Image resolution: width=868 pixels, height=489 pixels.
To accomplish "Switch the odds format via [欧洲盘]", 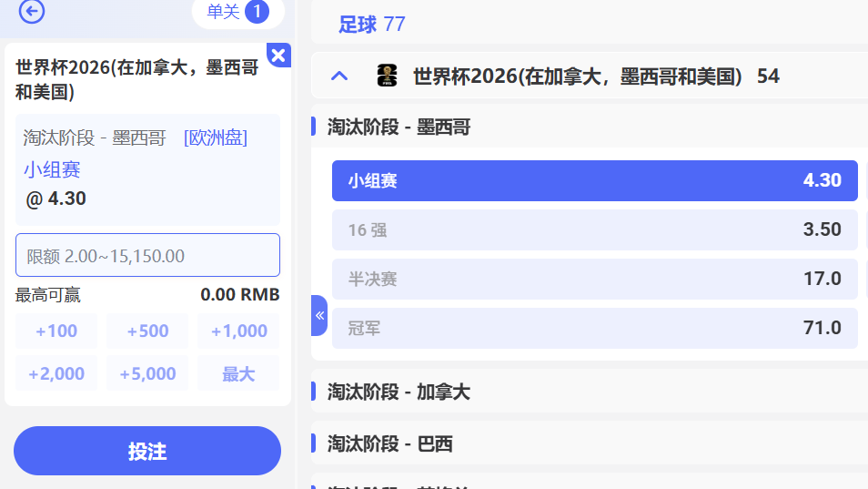I will pyautogui.click(x=216, y=138).
